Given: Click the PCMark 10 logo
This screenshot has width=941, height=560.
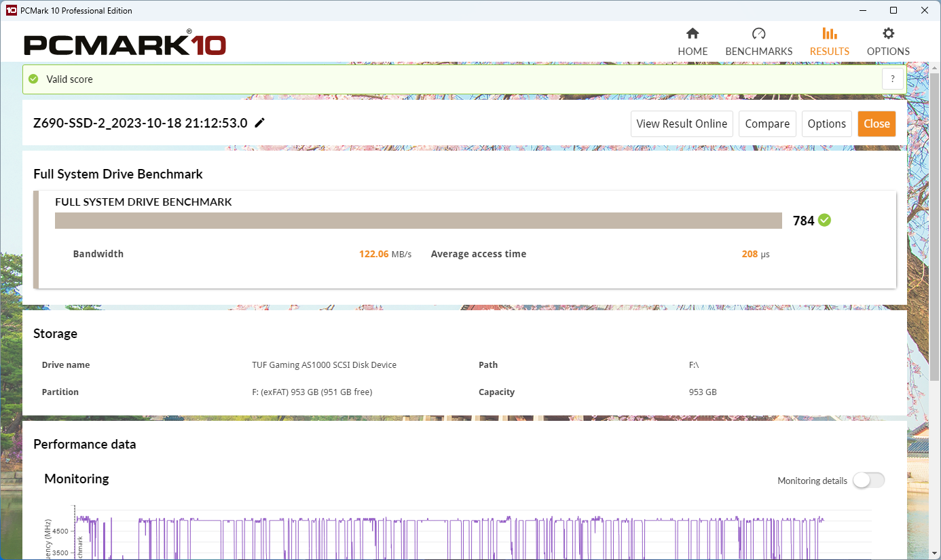Looking at the screenshot, I should point(125,44).
